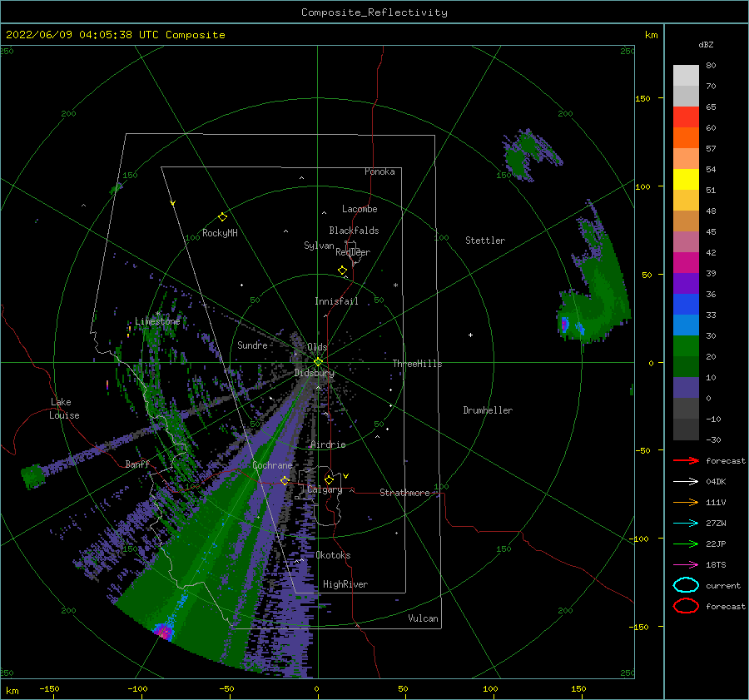Click the dBZ legend heading
The width and height of the screenshot is (749, 700).
click(706, 45)
